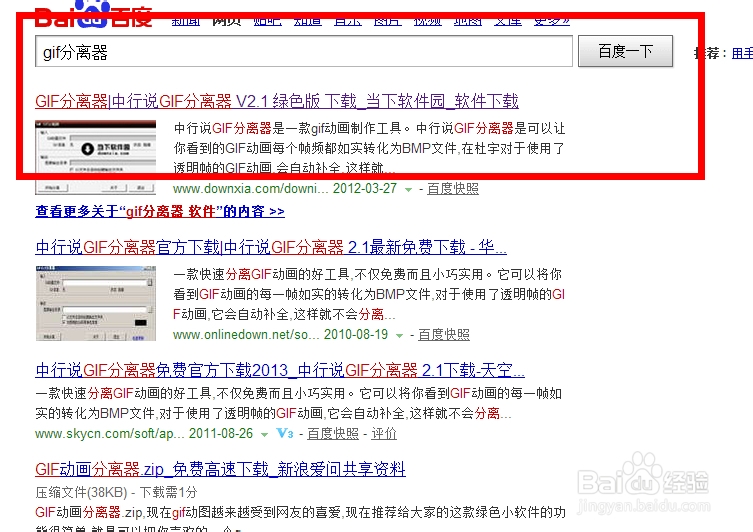Switch to the 新闻 search tab
This screenshot has width=753, height=532.
coord(186,21)
